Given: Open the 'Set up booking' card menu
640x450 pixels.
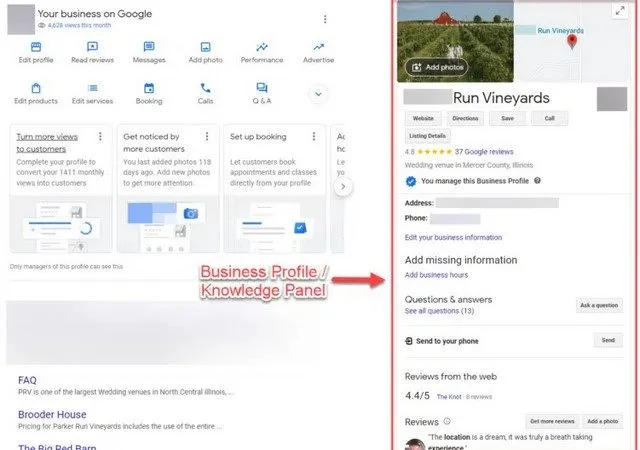Looking at the screenshot, I should click(314, 136).
